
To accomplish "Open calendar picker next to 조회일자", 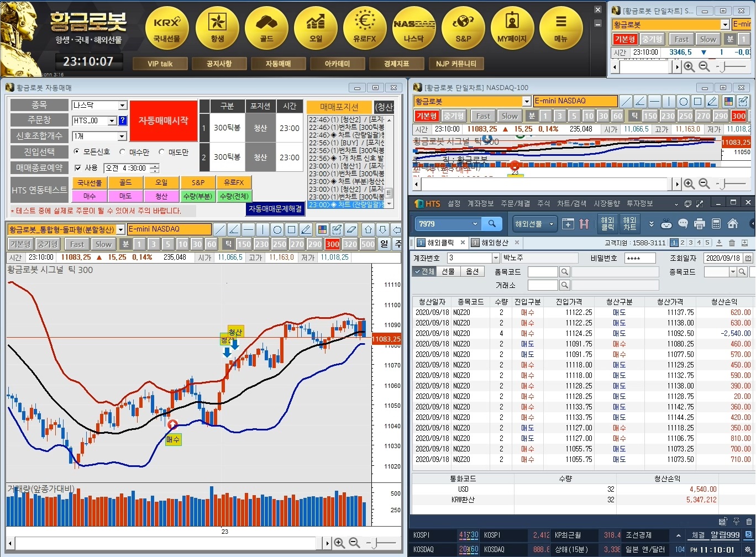I will [748, 258].
